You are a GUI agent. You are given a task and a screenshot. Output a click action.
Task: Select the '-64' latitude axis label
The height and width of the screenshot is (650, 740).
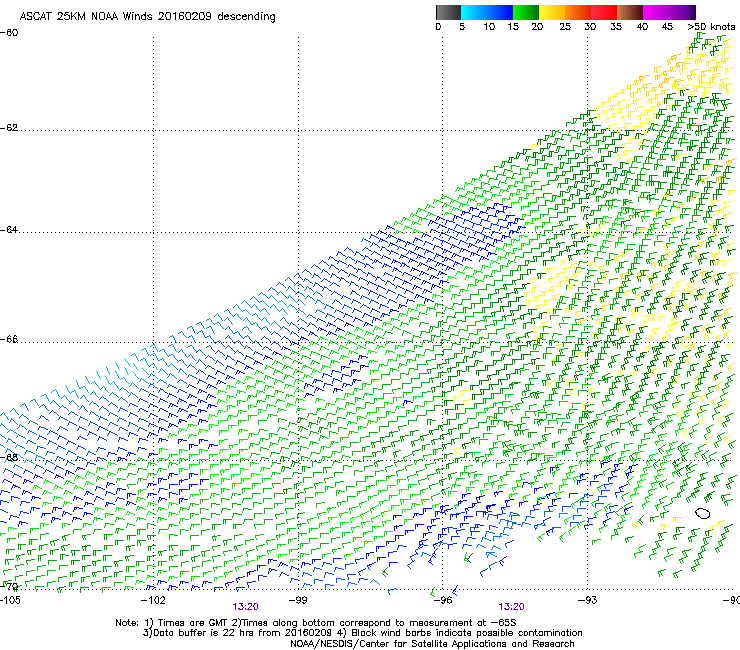click(9, 230)
